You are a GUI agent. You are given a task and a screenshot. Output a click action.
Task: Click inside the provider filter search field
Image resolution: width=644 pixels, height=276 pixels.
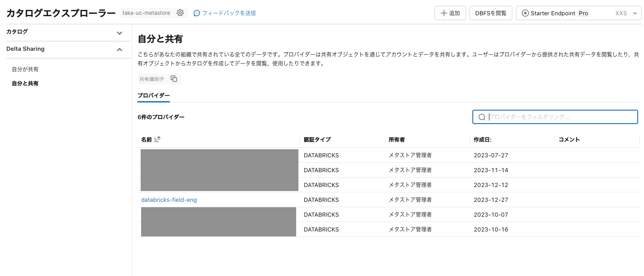click(x=557, y=117)
